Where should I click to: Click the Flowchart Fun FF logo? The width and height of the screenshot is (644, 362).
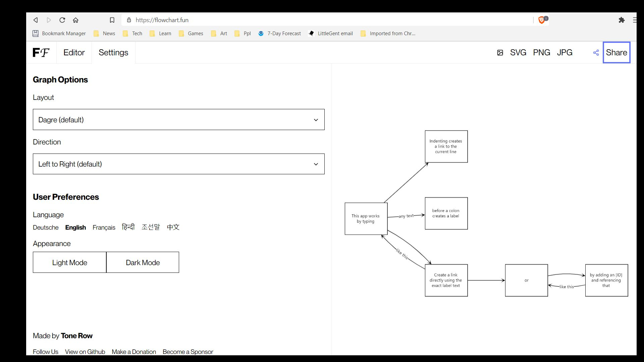coord(41,53)
